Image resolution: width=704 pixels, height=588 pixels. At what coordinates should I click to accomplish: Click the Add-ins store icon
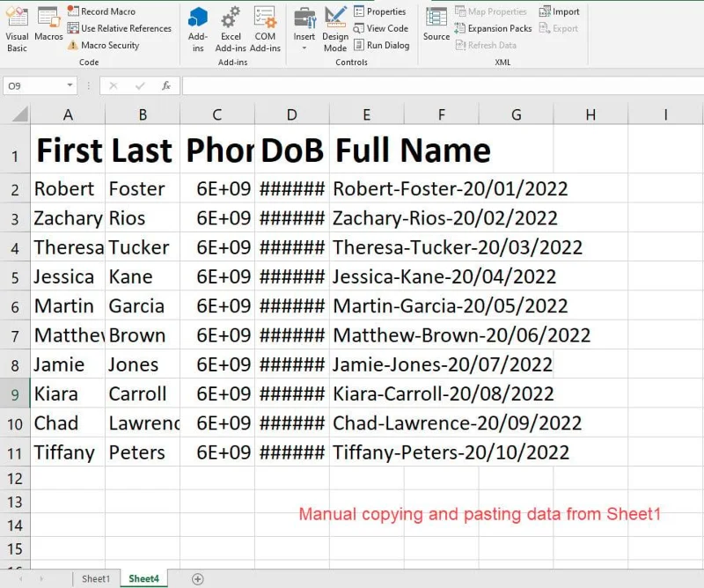coord(198,27)
